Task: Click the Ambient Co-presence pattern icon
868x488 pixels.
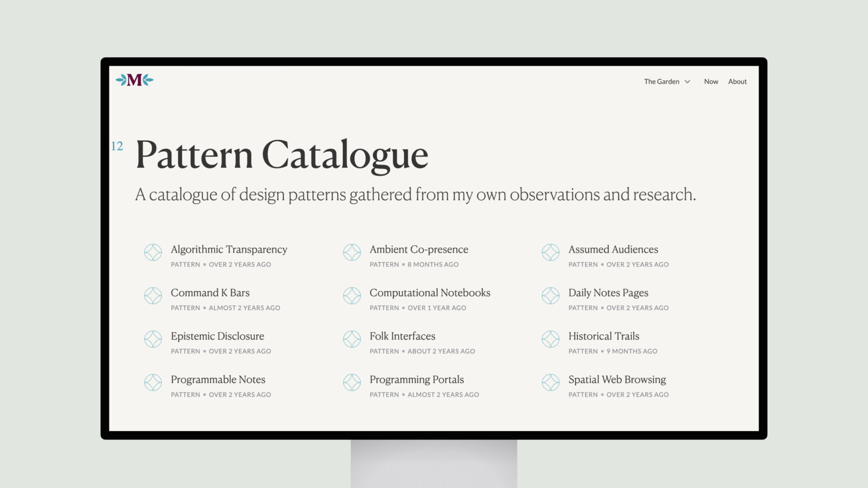Action: 352,252
